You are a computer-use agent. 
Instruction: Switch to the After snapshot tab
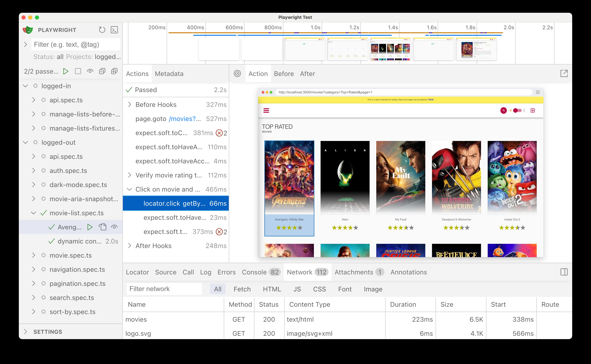(307, 74)
